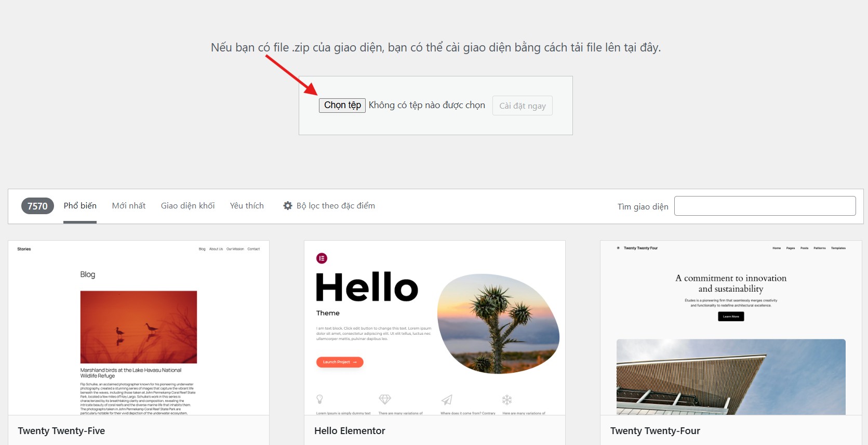Click the Tìm giao diện label

click(643, 207)
